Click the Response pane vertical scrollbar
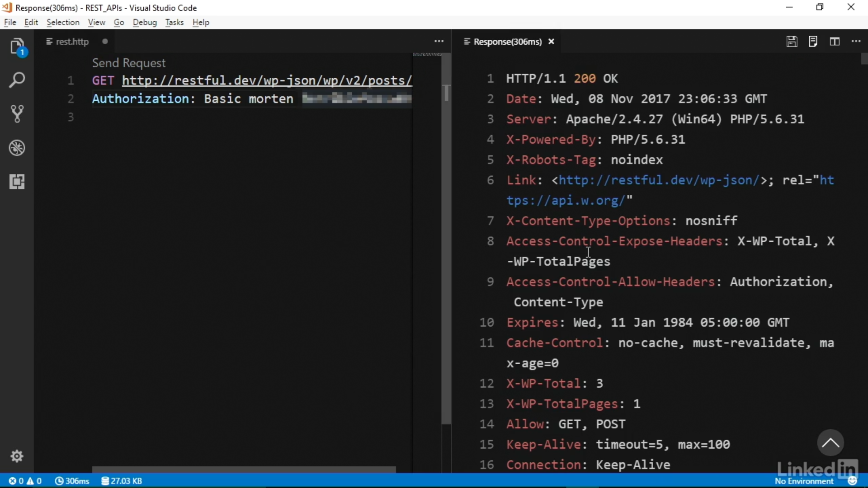 click(x=864, y=59)
